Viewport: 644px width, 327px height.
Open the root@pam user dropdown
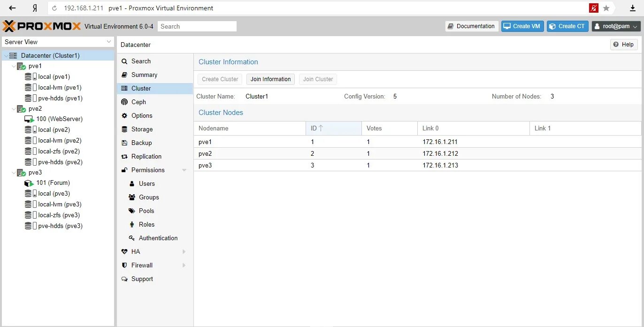point(616,26)
